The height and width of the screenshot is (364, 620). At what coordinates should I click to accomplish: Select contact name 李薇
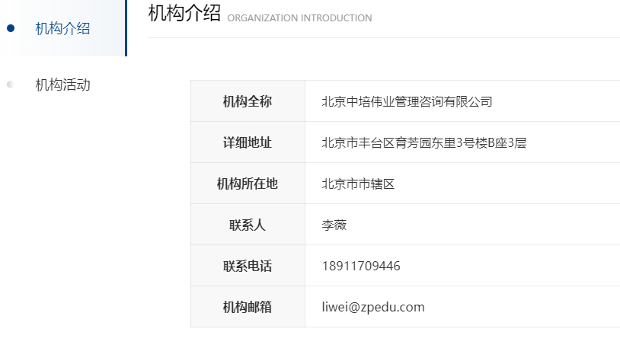pos(334,225)
